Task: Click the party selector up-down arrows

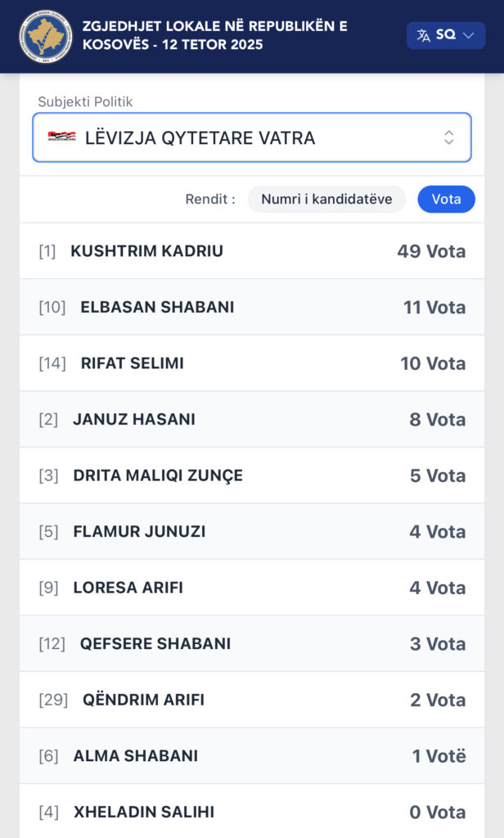Action: pyautogui.click(x=448, y=137)
